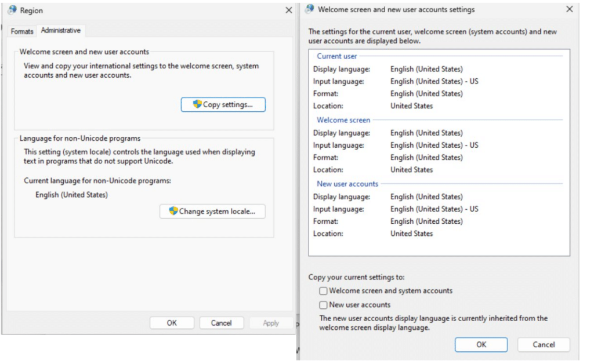The width and height of the screenshot is (594, 364).
Task: Click the shield icon on Copy settings
Action: 197,104
